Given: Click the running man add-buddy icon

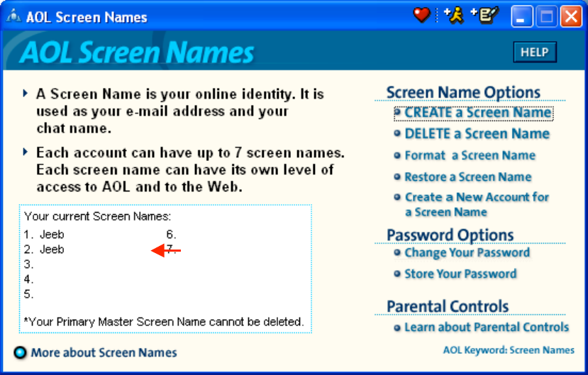Looking at the screenshot, I should (x=454, y=16).
